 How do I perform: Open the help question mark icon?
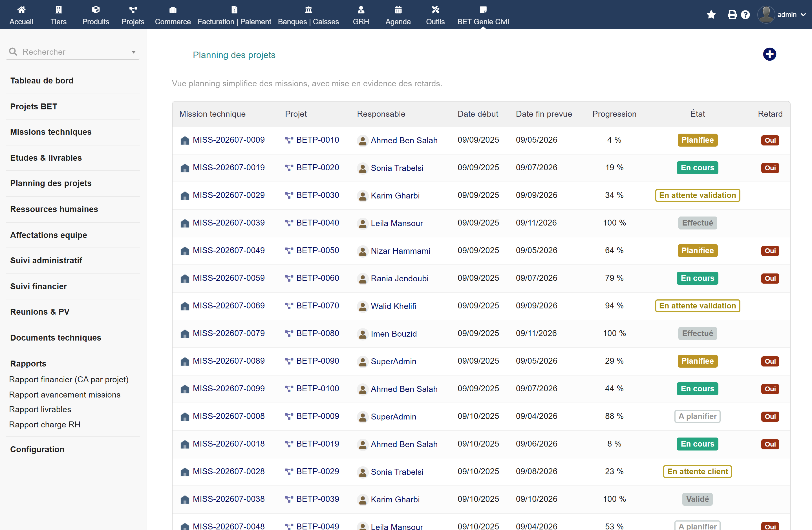745,15
